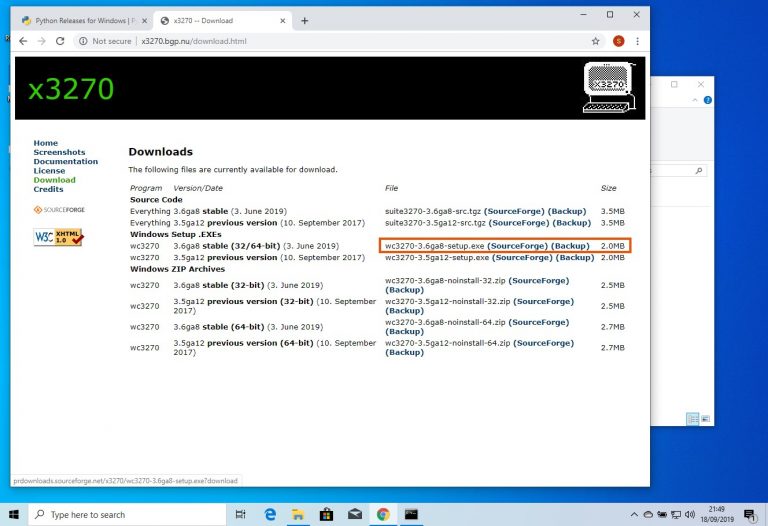Go to the Documentation sidebar link
Image resolution: width=768 pixels, height=526 pixels.
(65, 161)
